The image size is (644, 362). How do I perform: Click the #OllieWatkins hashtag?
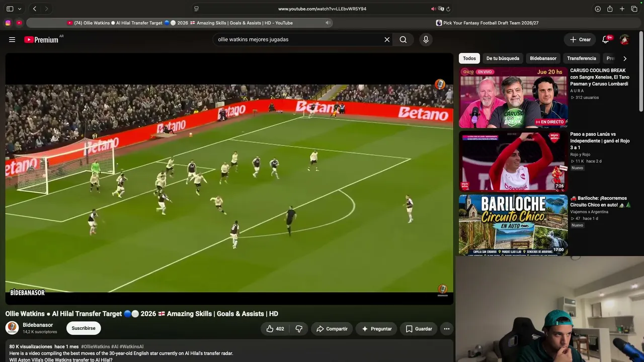pos(95,347)
